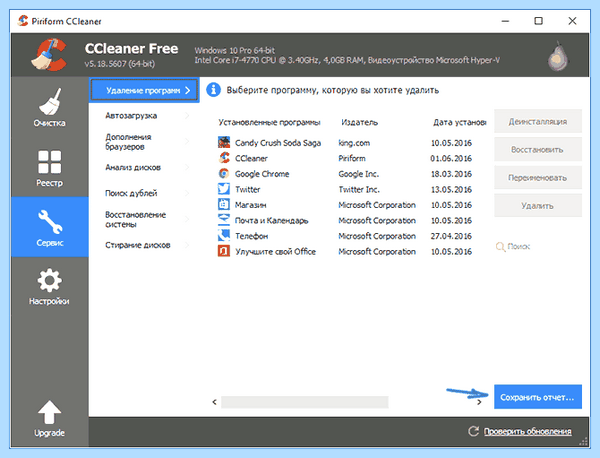Open Настройки gear settings

click(49, 287)
